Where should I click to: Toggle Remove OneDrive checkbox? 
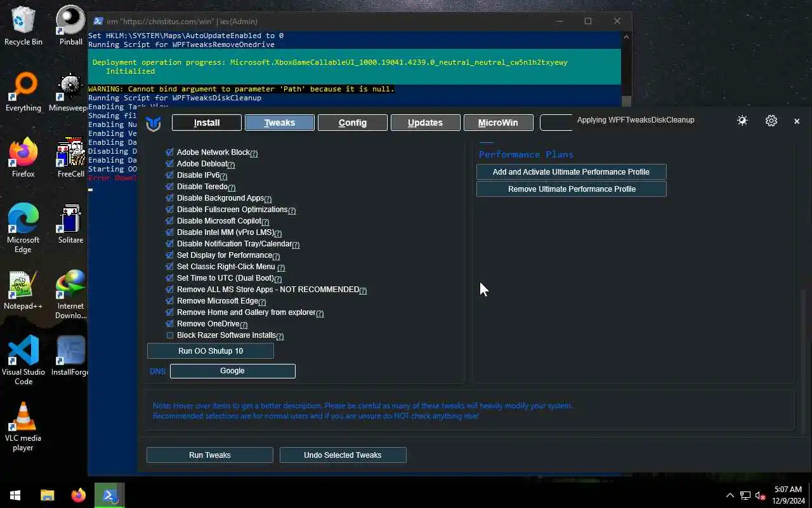click(x=169, y=324)
